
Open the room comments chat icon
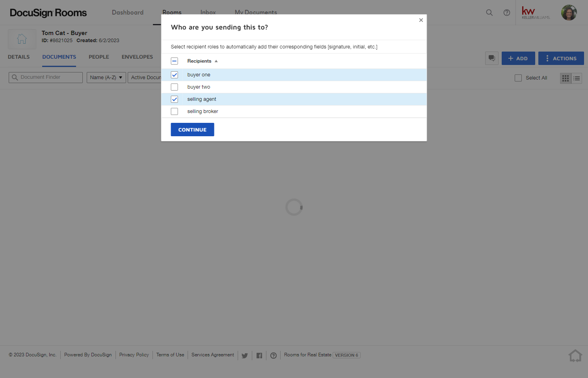click(x=492, y=58)
